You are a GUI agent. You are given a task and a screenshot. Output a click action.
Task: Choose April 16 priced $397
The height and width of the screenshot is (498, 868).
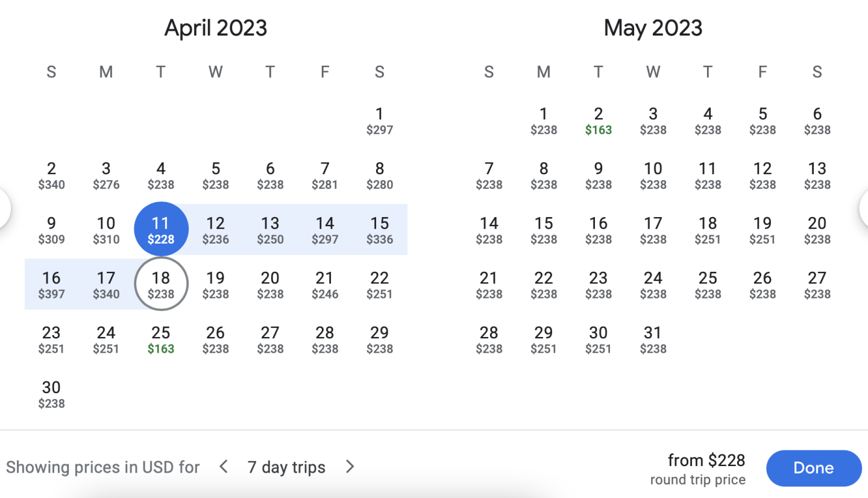coord(51,285)
